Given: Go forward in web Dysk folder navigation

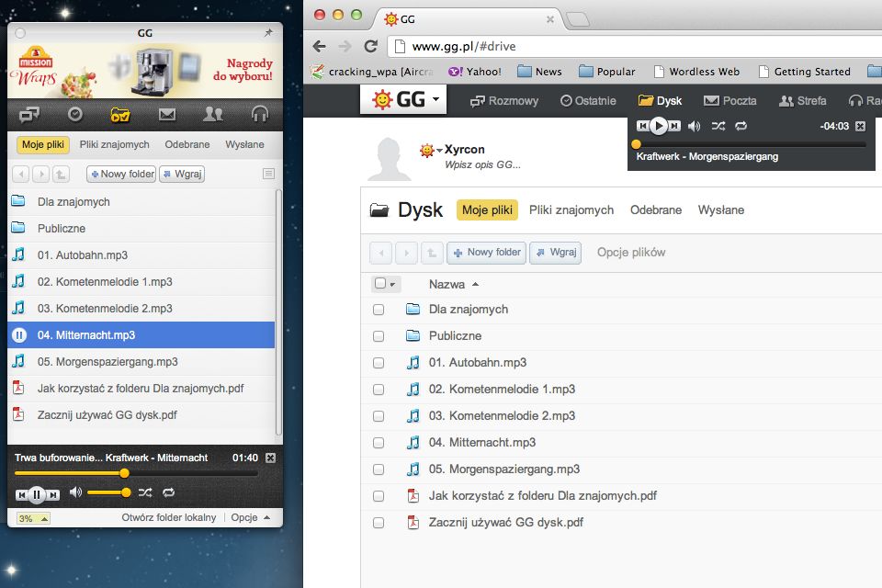Looking at the screenshot, I should point(406,253).
